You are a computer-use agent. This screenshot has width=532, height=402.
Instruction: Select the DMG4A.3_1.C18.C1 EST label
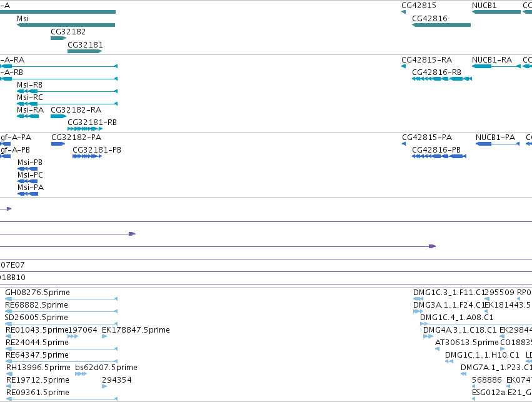coord(459,330)
